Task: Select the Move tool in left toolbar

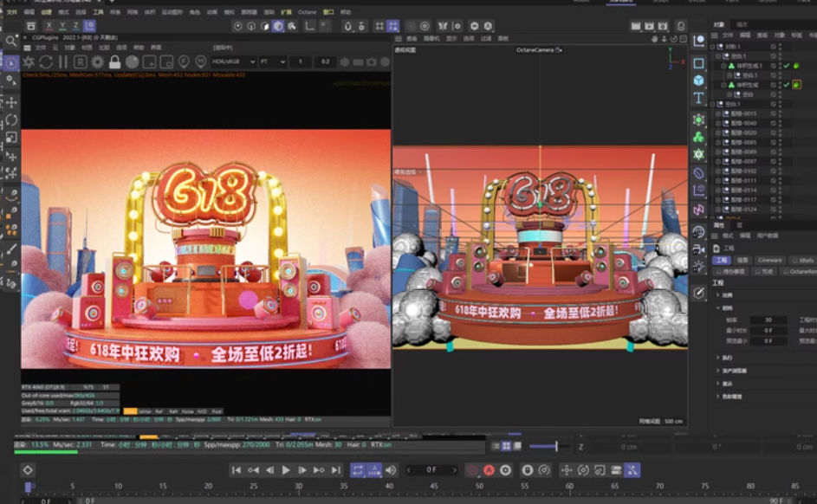Action: point(11,102)
